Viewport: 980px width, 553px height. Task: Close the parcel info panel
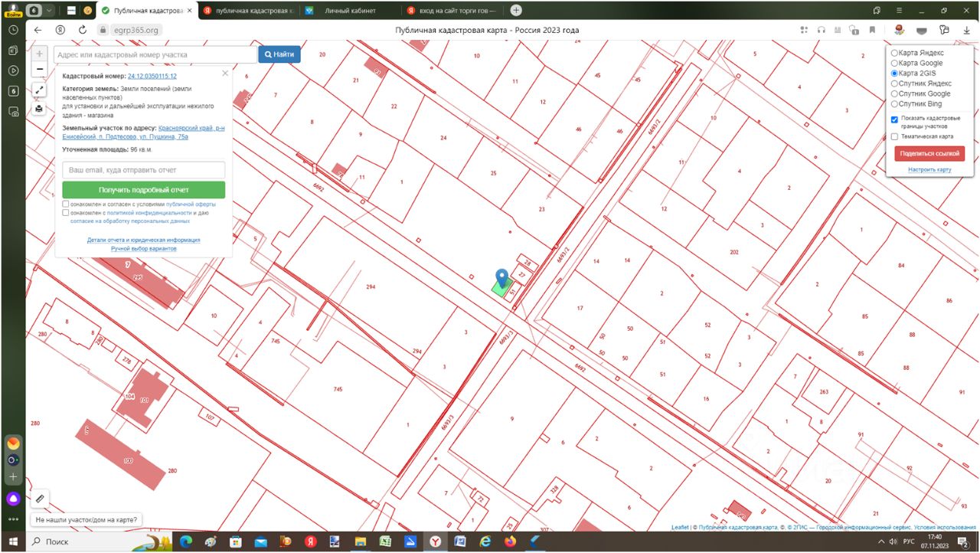225,74
